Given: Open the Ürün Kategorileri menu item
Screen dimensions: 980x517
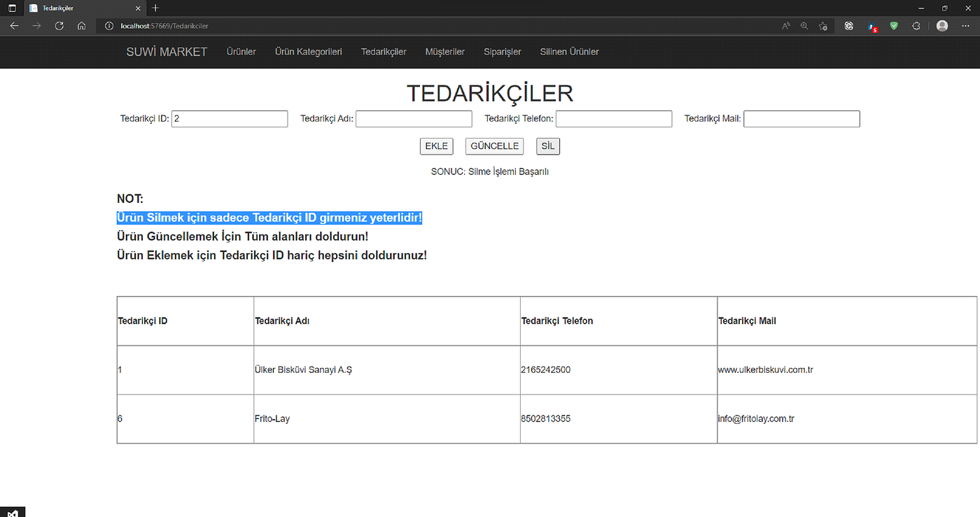Looking at the screenshot, I should (x=309, y=52).
